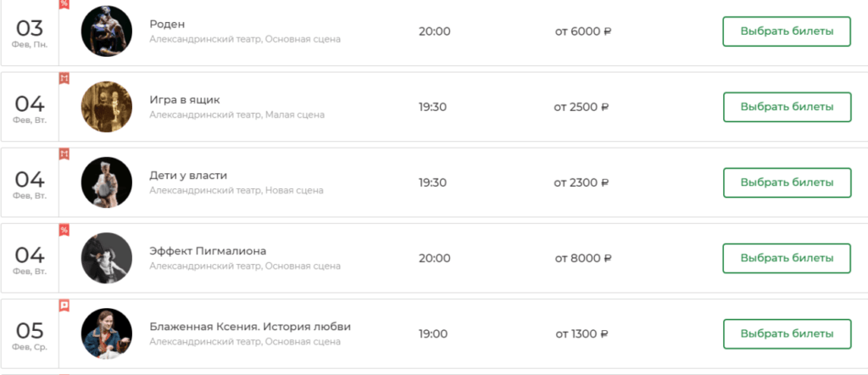Click the percent badge on Эффект Пигмалиона row
Image resolution: width=868 pixels, height=375 pixels.
coord(64,230)
